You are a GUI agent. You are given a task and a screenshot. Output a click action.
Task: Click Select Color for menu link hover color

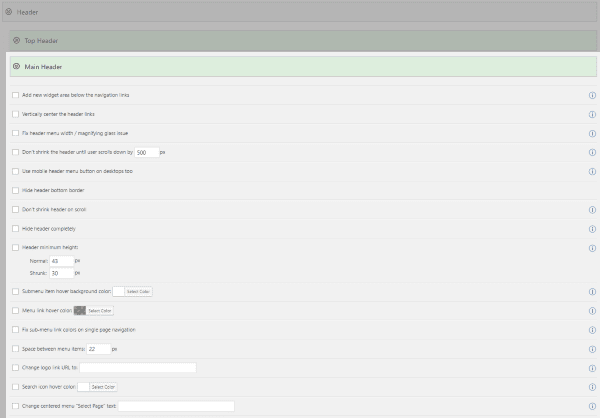[100, 311]
